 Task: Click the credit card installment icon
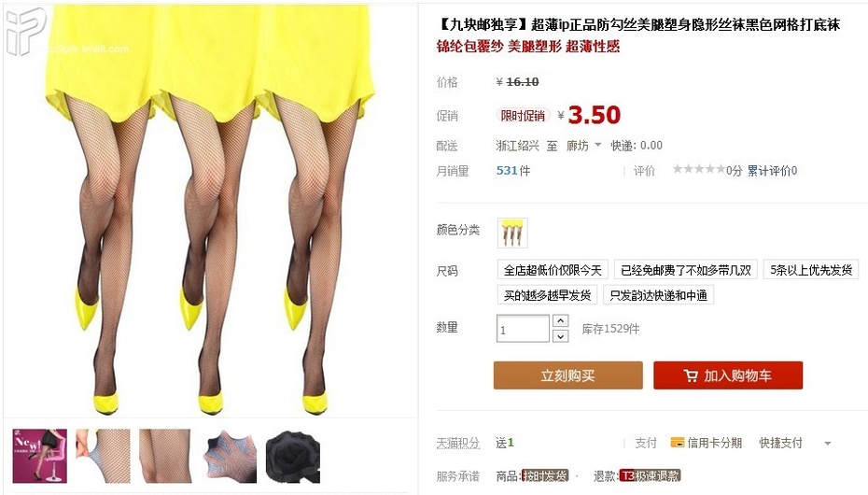pos(677,443)
